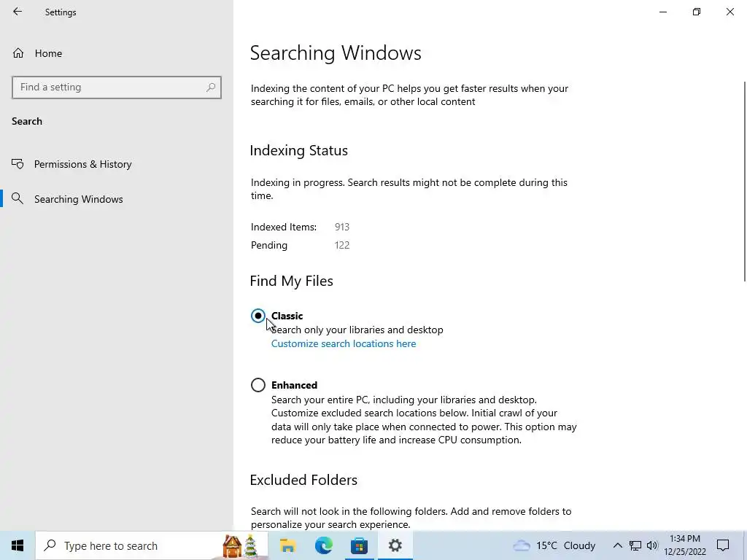Viewport: 747px width, 560px height.
Task: Restore down the Settings window
Action: click(x=697, y=12)
